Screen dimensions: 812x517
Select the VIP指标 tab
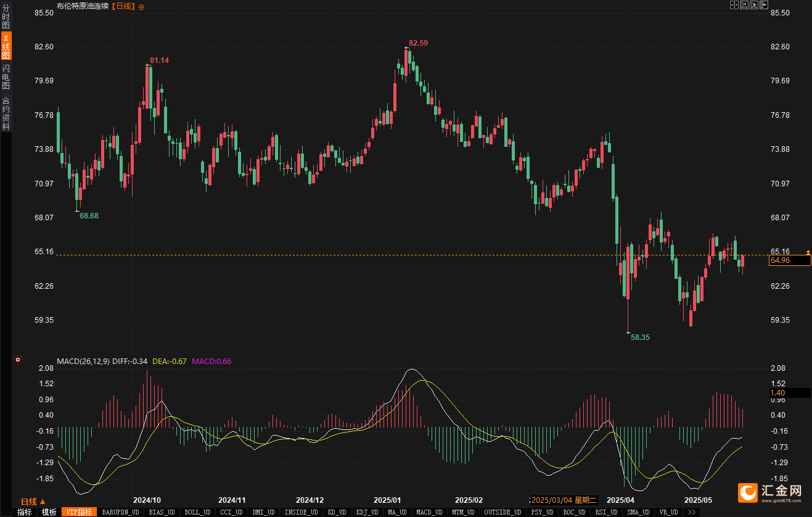pyautogui.click(x=79, y=512)
